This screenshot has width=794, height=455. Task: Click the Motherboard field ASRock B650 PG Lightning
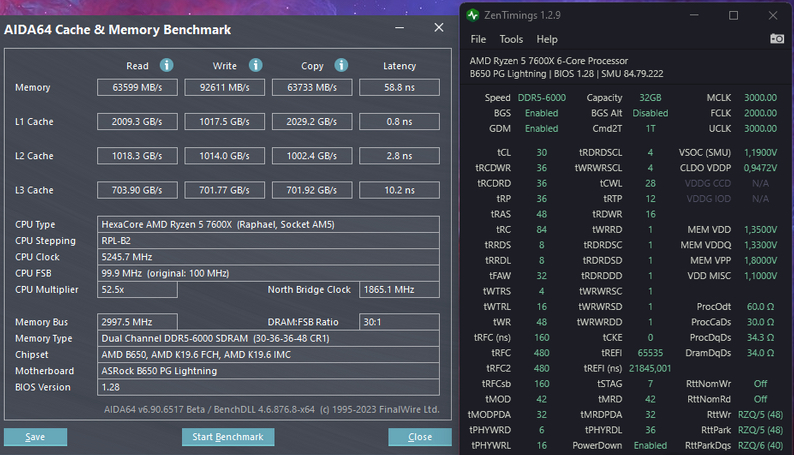[268, 370]
